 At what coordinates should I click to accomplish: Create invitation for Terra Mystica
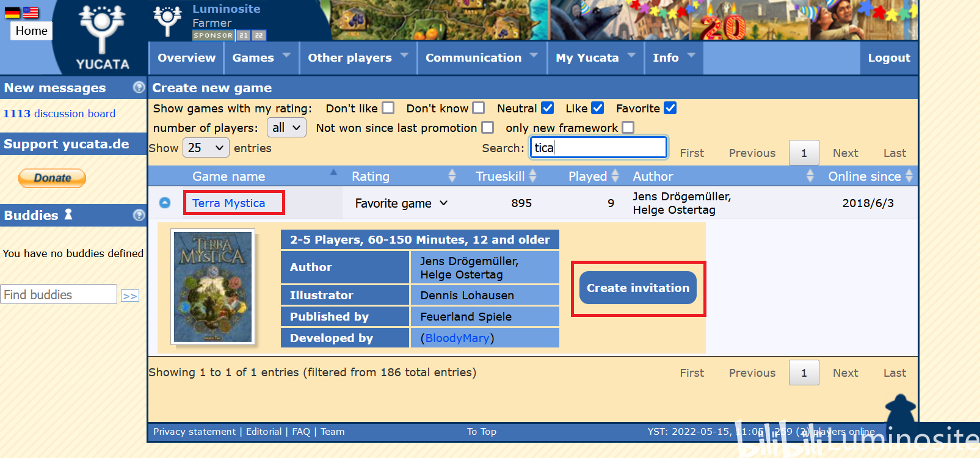(x=638, y=288)
